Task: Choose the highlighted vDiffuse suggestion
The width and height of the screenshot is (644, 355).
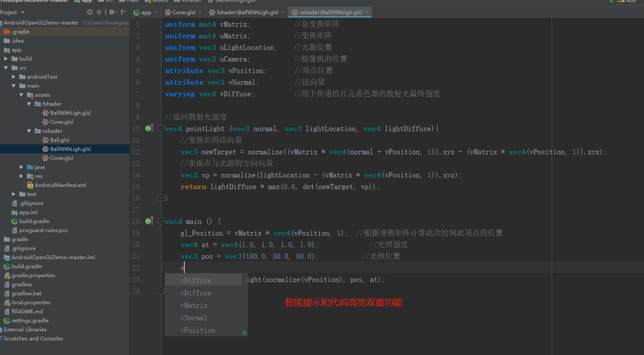Action: [x=196, y=280]
